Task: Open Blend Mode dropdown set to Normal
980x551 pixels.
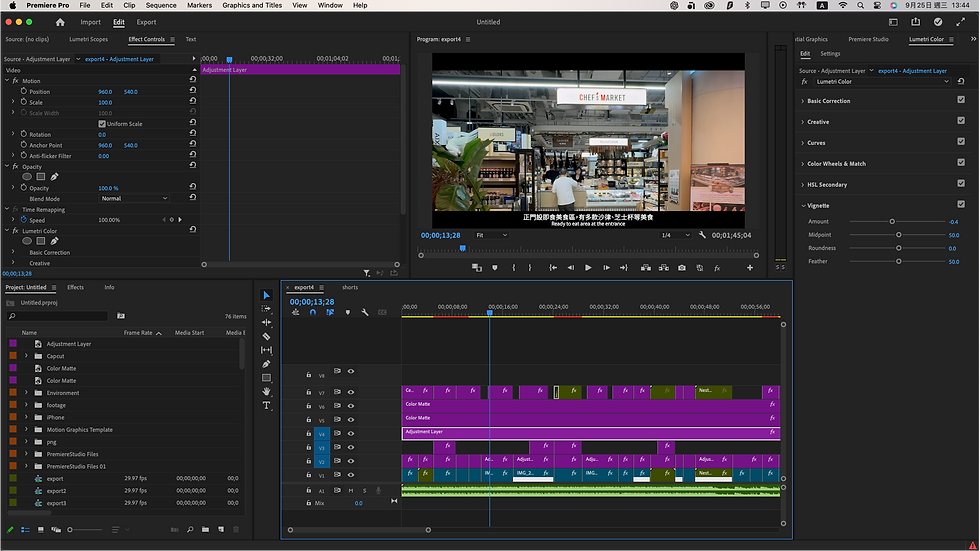Action: click(134, 198)
